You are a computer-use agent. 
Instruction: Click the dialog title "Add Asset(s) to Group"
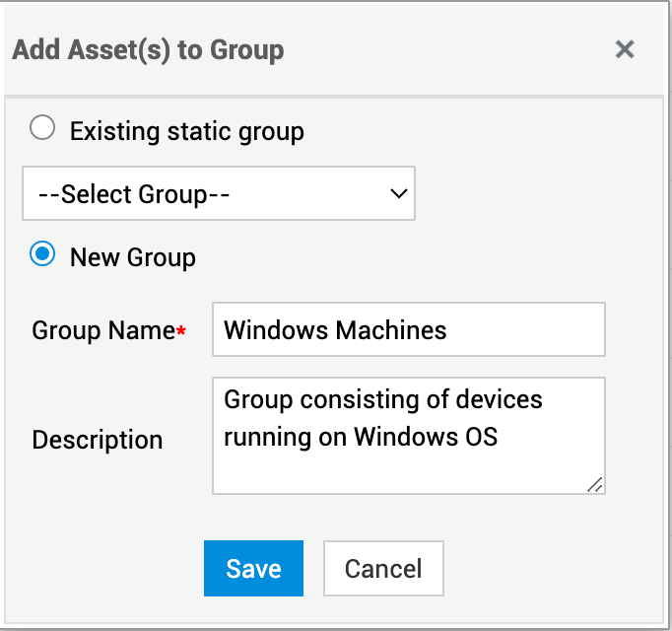coord(148,49)
